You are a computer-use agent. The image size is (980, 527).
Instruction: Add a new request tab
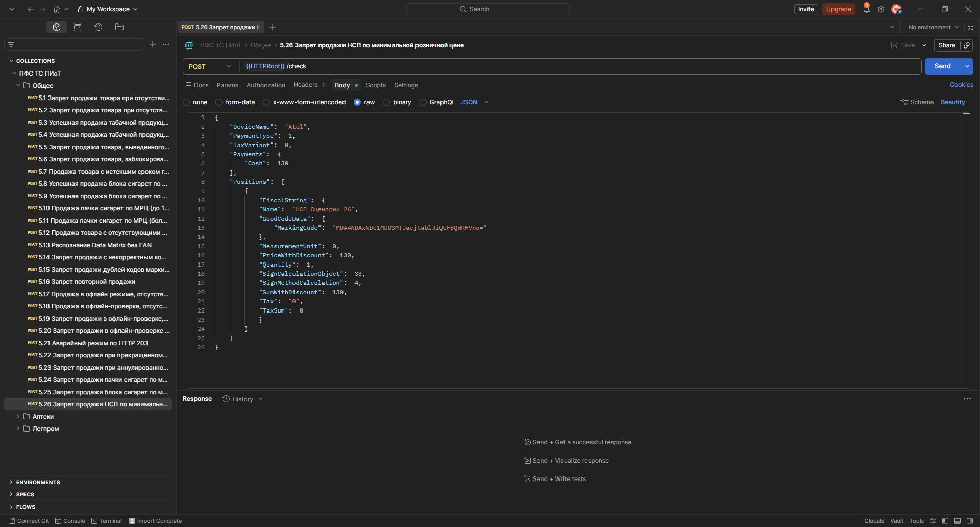click(x=273, y=27)
